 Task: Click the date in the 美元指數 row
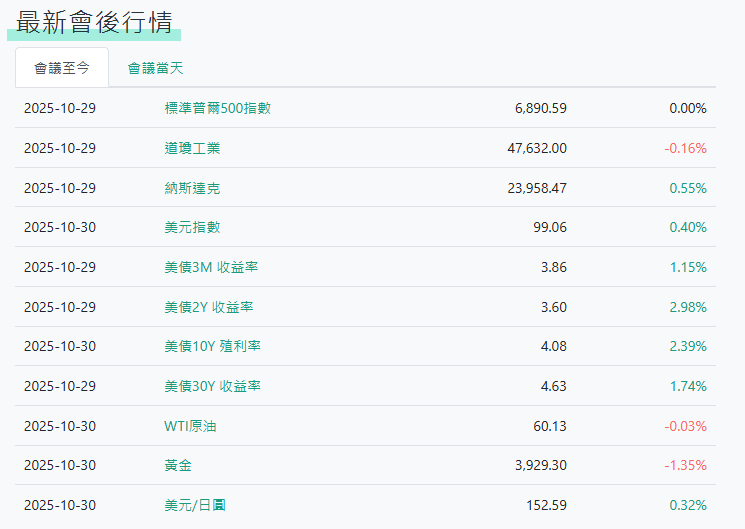(x=60, y=227)
